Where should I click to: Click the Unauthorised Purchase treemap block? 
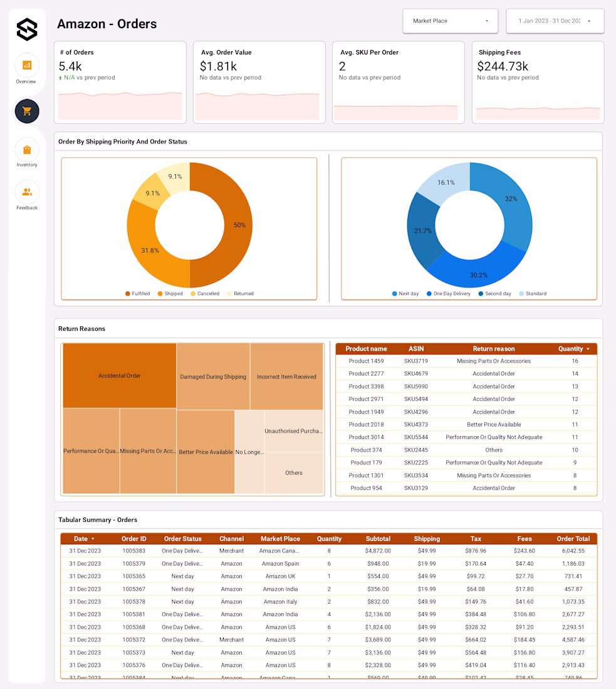[294, 431]
